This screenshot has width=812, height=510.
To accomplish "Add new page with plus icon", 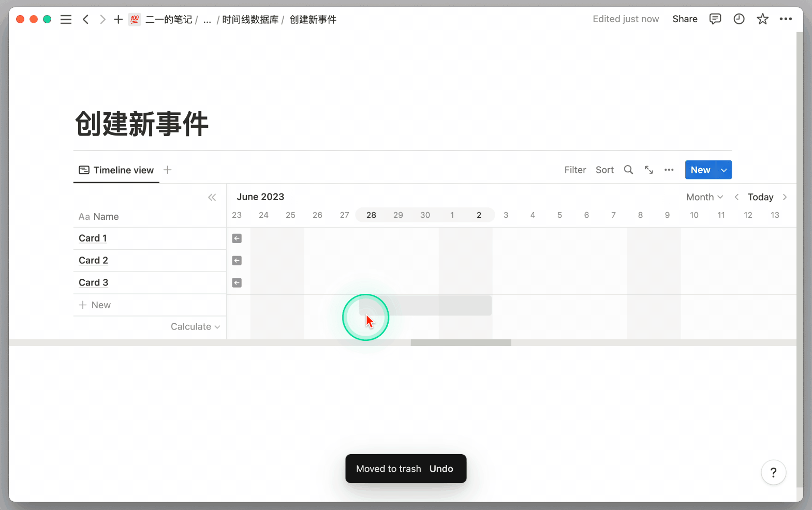I will click(x=119, y=20).
